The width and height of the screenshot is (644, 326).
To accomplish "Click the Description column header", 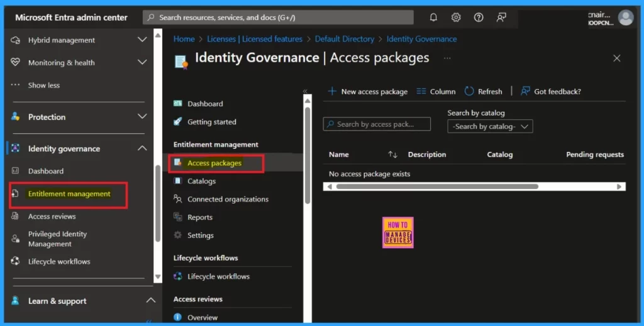I will (x=427, y=155).
